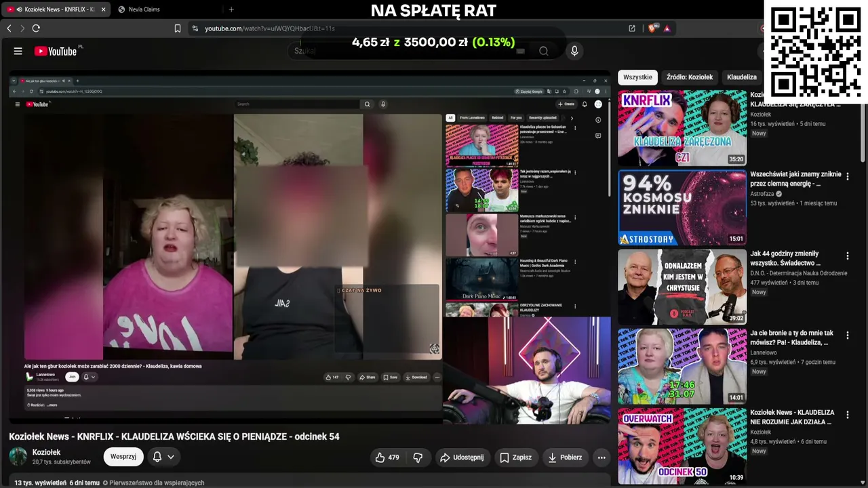Click the Astrofaza channel name
868x488 pixels.
pos(762,194)
